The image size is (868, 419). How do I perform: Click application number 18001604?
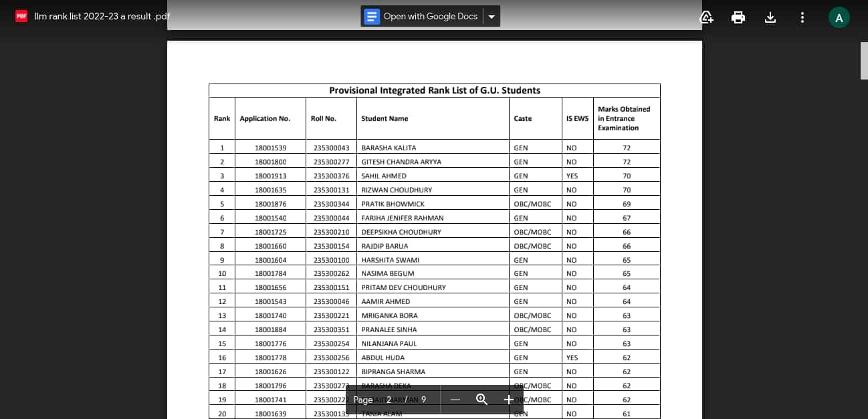270,260
